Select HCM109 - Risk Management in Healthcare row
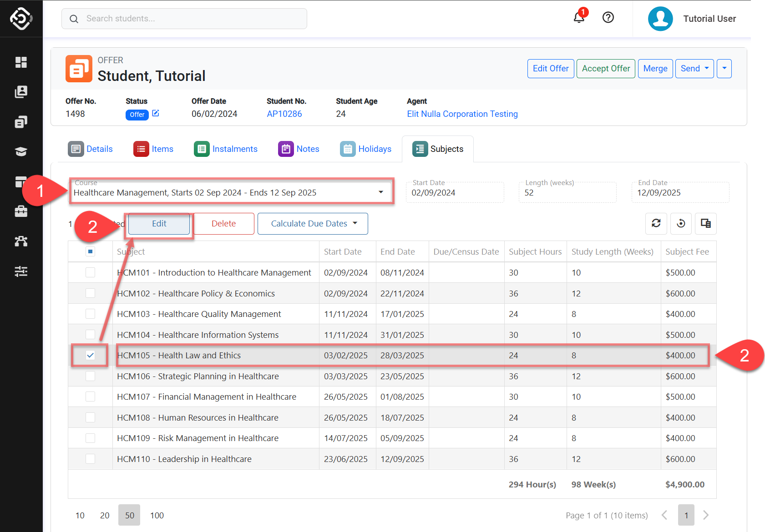The image size is (765, 532). (x=392, y=438)
